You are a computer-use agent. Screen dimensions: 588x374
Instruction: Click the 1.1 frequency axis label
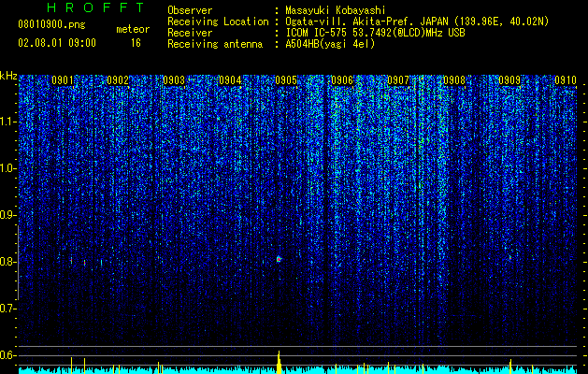7,122
